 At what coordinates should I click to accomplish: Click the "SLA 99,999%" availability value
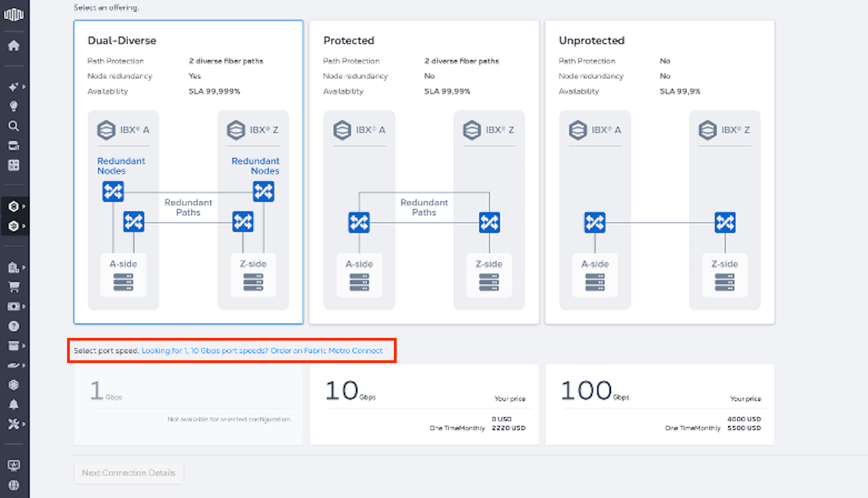tap(214, 92)
